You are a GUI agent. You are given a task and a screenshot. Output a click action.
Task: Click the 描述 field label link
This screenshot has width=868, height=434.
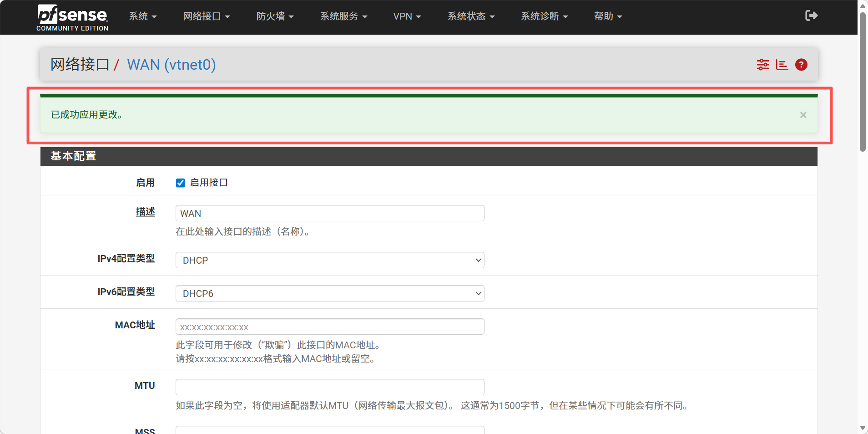coord(145,212)
